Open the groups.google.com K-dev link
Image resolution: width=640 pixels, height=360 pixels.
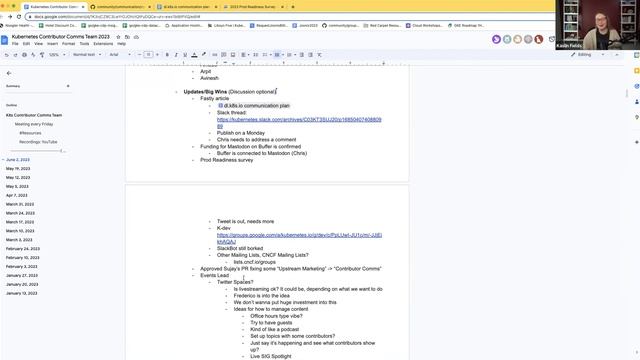click(x=299, y=238)
